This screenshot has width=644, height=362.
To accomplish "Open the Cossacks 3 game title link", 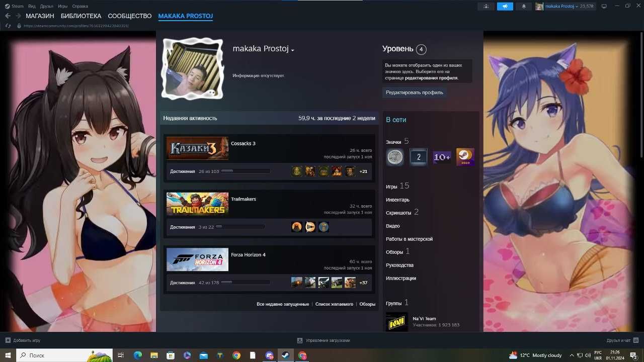I will coord(243,143).
